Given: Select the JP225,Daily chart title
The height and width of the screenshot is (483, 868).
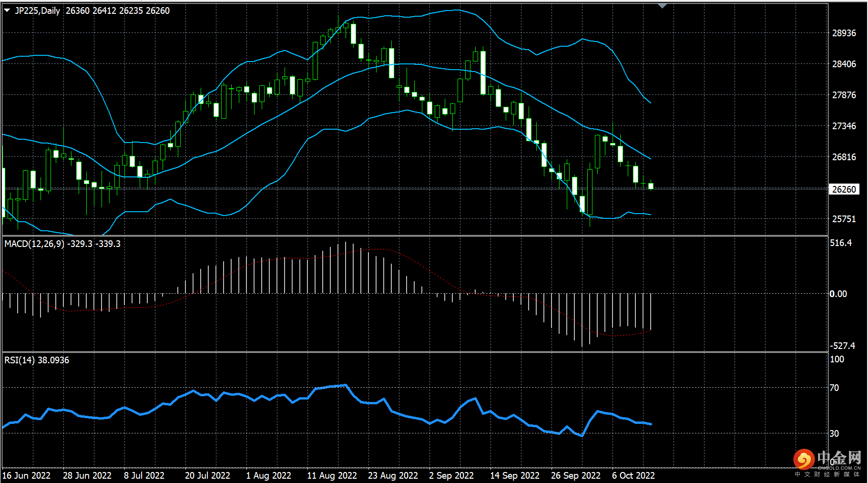Looking at the screenshot, I should pyautogui.click(x=37, y=10).
